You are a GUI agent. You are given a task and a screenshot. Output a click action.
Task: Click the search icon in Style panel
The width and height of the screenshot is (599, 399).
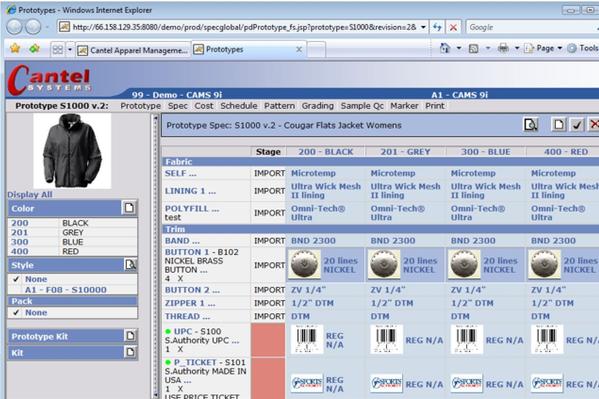click(x=130, y=264)
